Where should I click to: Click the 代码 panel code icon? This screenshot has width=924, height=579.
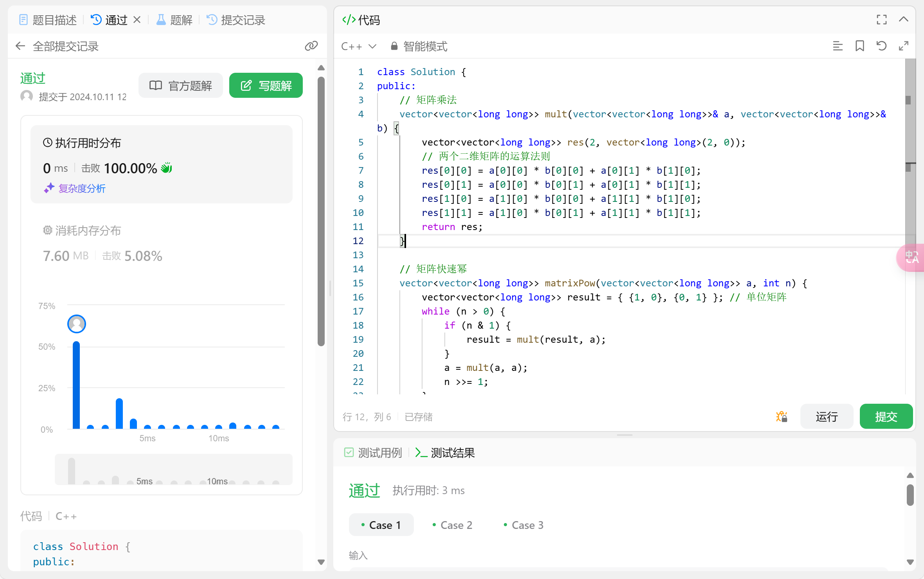click(x=349, y=20)
